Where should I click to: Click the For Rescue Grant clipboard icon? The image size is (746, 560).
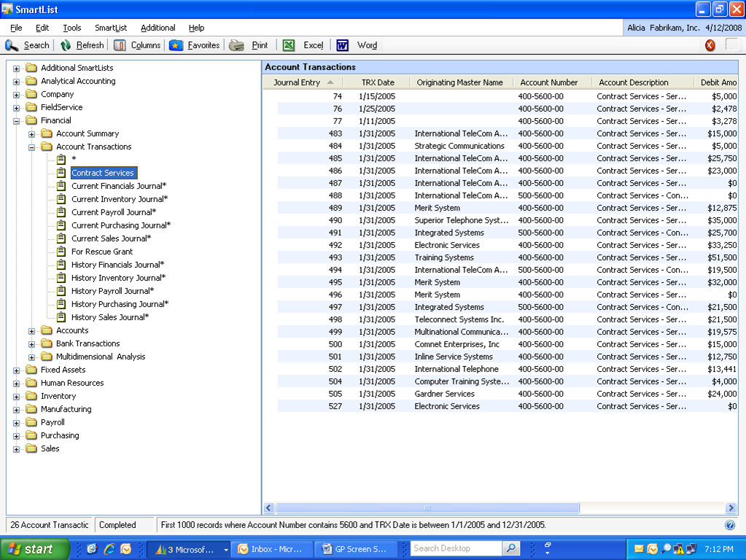pos(61,252)
